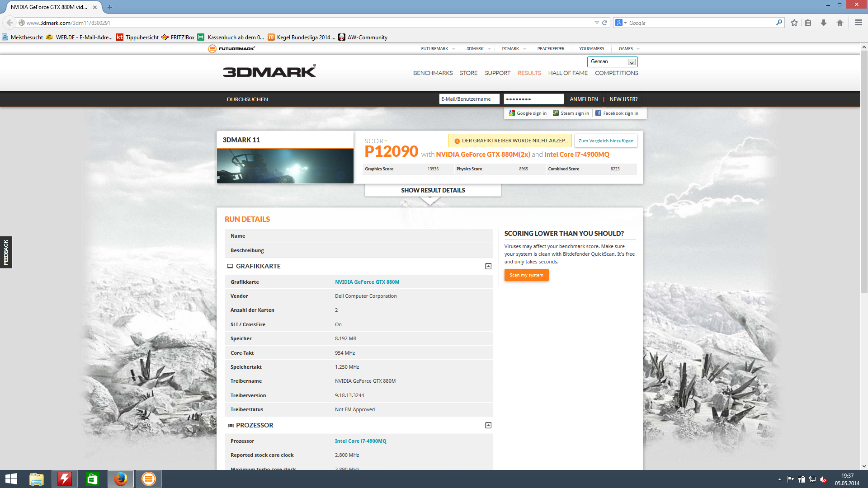Click Zum Vergleich hinzufügen button
The image size is (868, 488).
pyautogui.click(x=606, y=141)
